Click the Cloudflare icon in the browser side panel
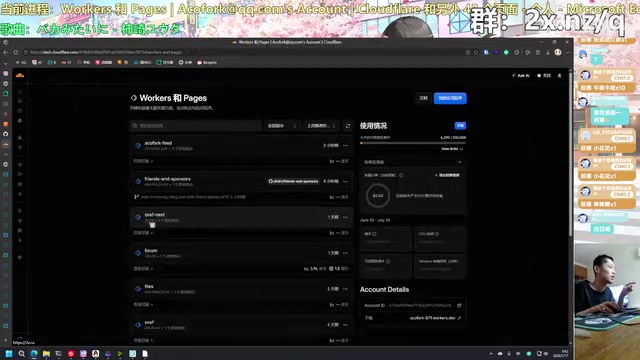 [5, 144]
